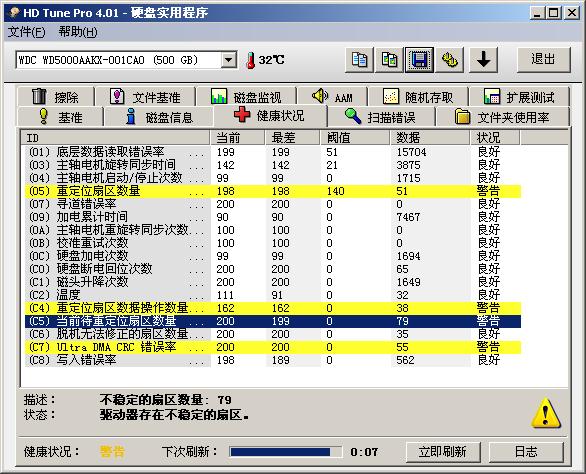Screen dimensions: 586x474
Task: Open the drive selection dropdown arrow
Action: (x=228, y=60)
